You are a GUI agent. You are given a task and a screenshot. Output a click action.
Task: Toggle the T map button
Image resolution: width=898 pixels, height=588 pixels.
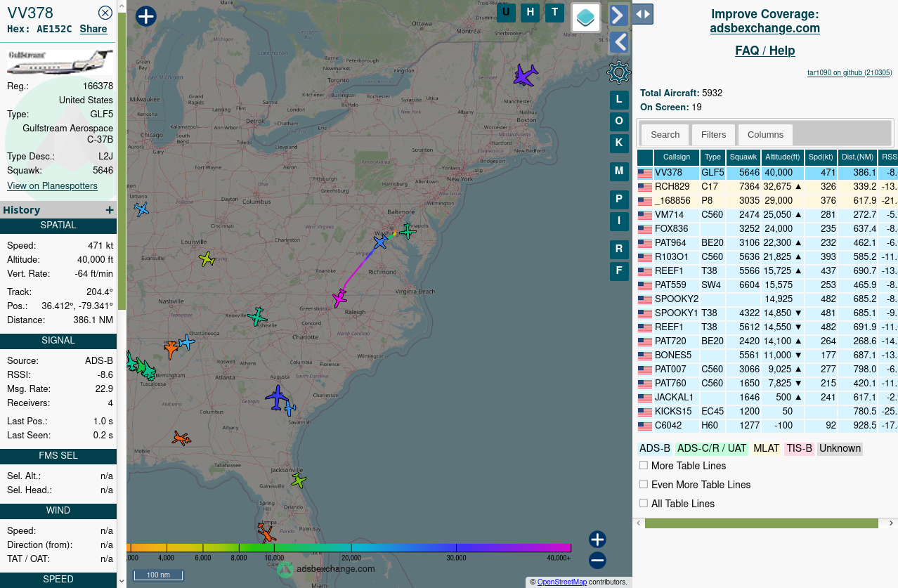point(555,12)
